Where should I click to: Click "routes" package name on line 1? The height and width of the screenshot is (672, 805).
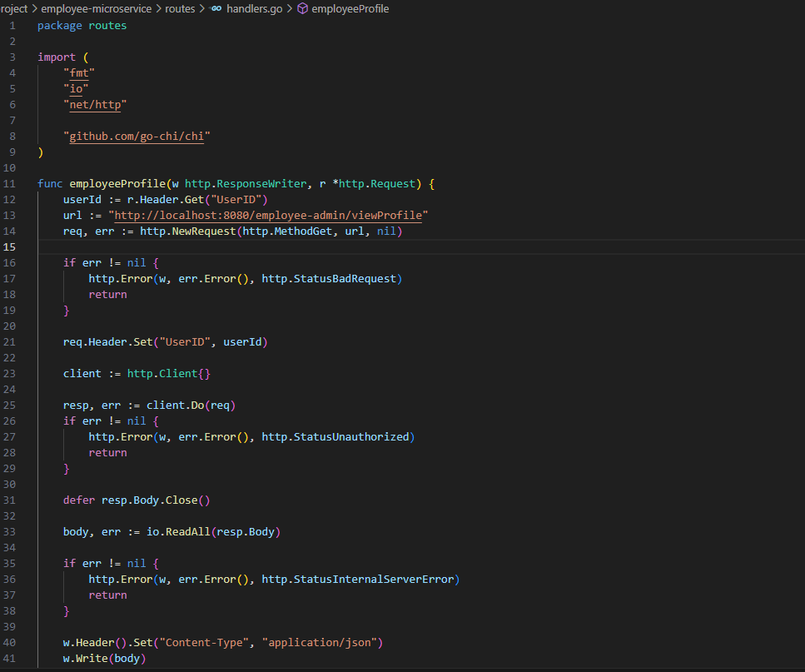coord(108,26)
